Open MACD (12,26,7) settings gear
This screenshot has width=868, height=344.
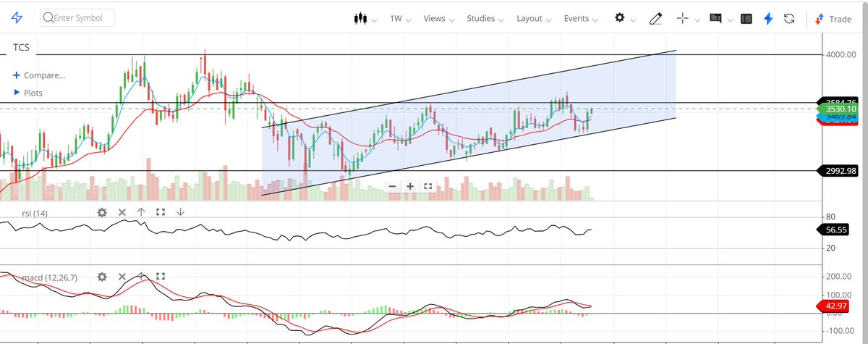coord(102,277)
